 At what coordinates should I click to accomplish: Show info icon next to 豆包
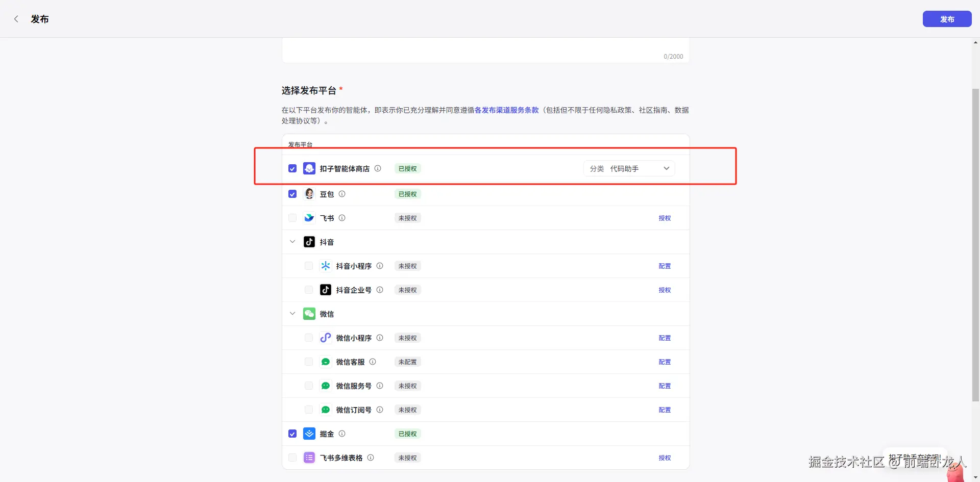pyautogui.click(x=342, y=194)
